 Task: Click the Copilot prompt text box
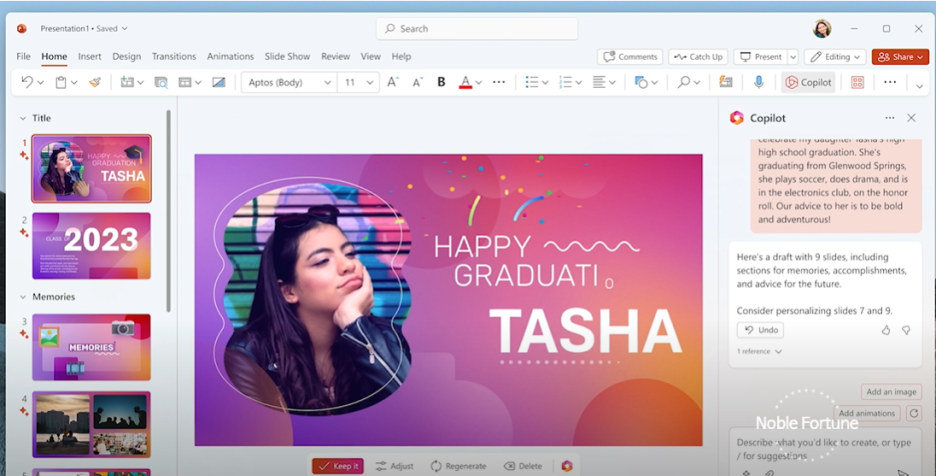tap(826, 451)
